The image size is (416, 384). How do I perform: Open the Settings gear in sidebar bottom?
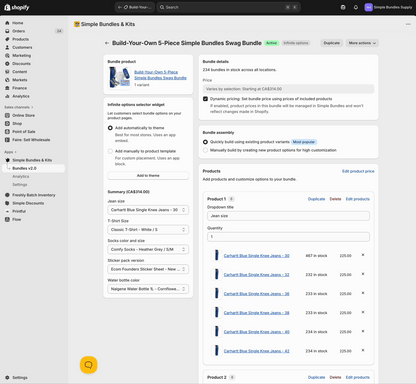(x=7, y=378)
